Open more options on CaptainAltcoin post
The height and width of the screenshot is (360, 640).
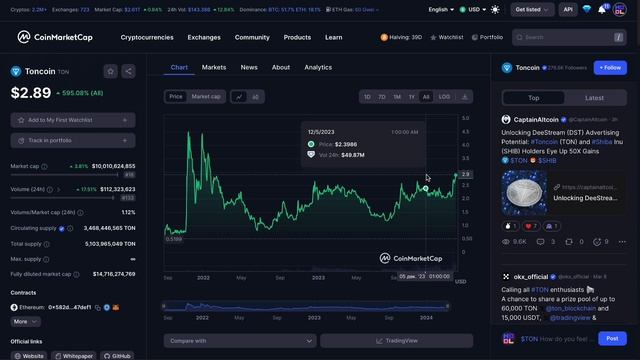point(622,242)
